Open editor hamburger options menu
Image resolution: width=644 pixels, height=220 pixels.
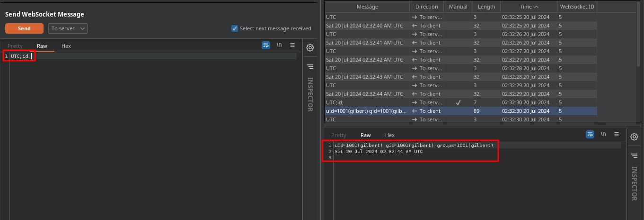pos(292,46)
